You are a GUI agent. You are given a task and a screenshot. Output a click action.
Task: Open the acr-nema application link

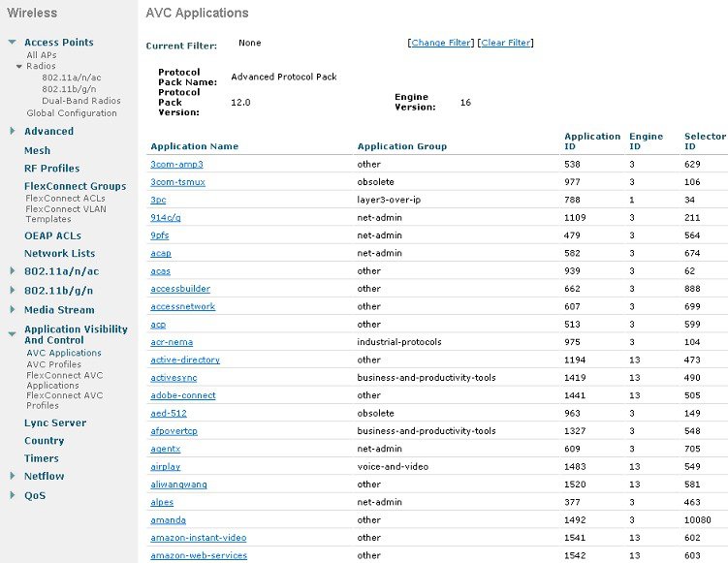tap(172, 342)
